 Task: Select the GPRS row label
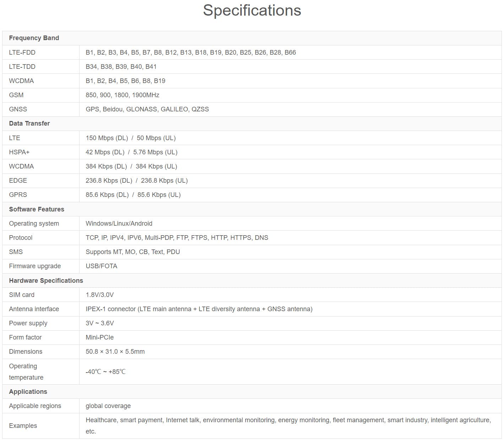point(18,195)
